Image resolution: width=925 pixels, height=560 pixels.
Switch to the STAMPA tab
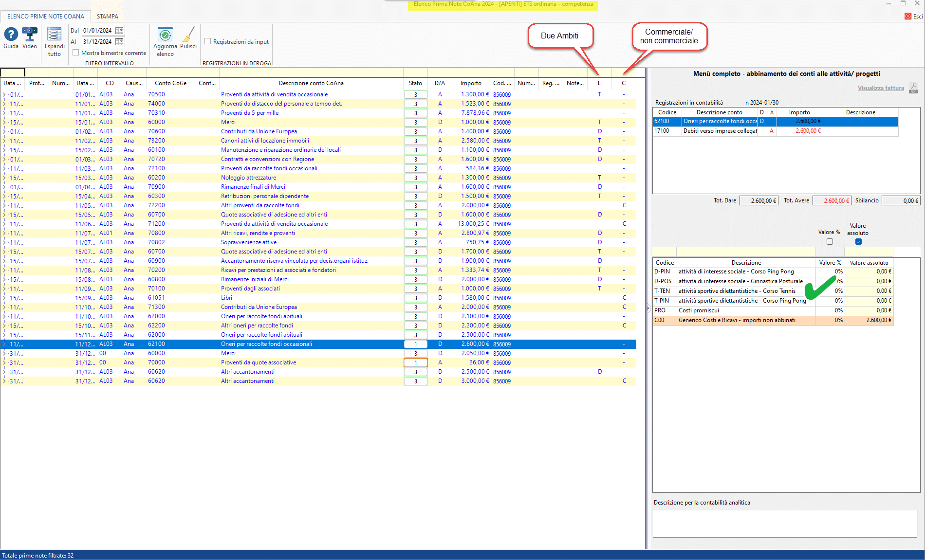point(107,16)
